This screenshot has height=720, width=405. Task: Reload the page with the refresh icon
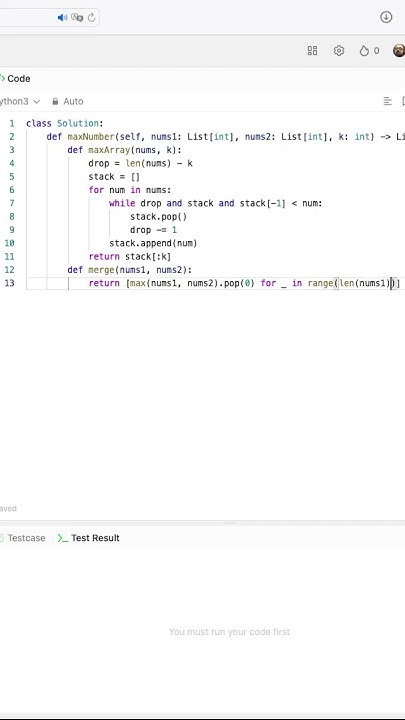(91, 17)
